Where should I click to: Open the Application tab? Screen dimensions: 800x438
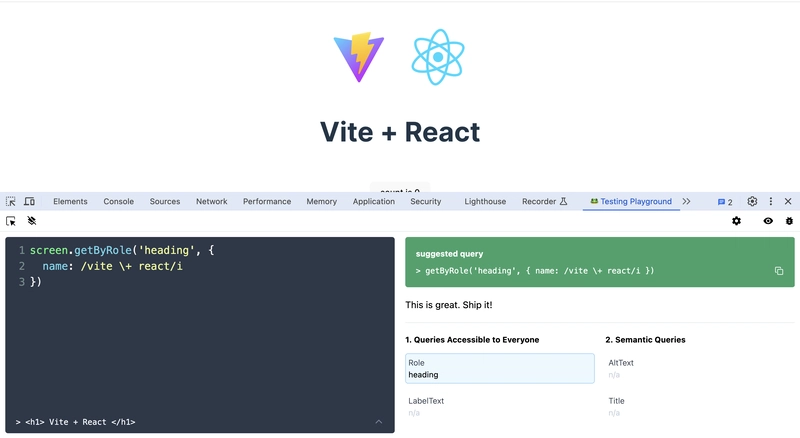(373, 202)
